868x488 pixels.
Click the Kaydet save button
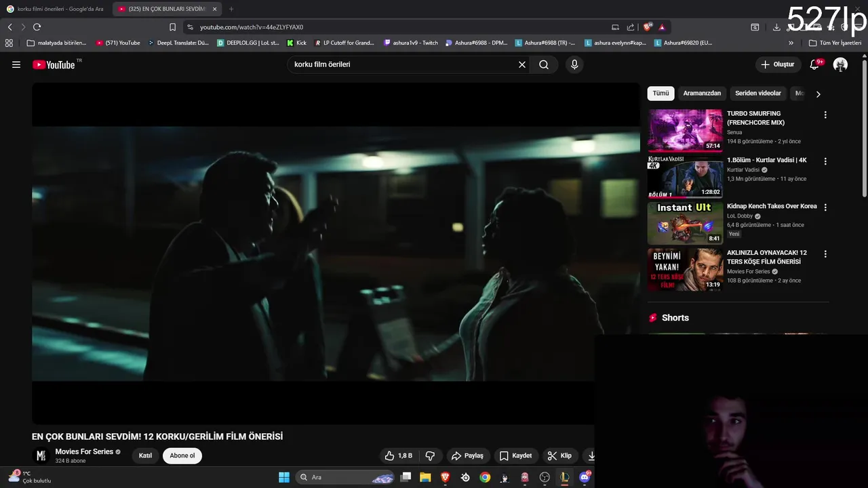(515, 455)
